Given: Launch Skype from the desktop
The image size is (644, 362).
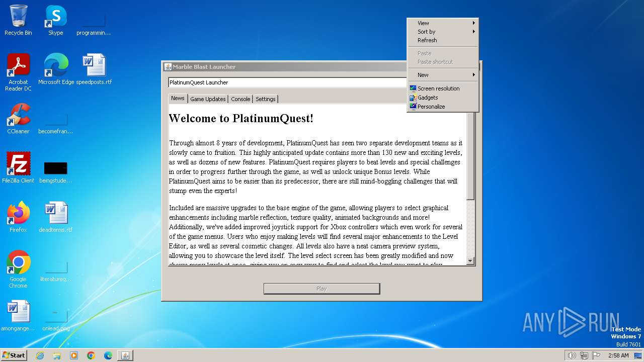Looking at the screenshot, I should point(56,20).
